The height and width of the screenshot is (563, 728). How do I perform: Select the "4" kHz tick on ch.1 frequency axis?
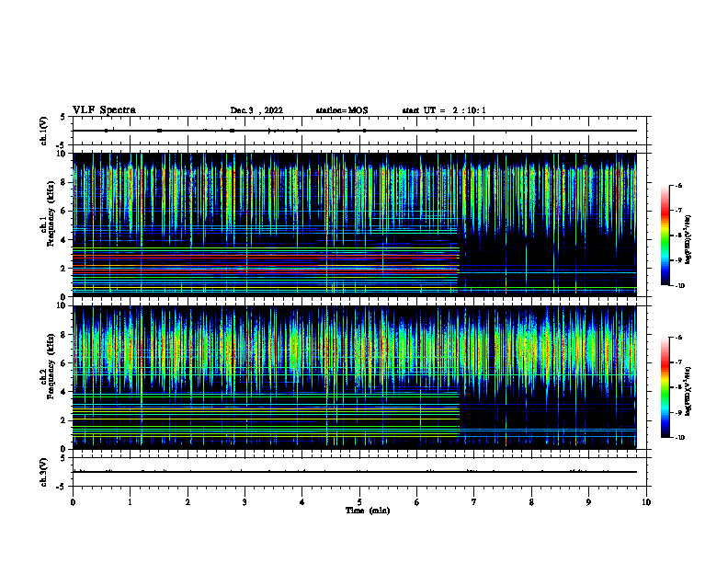click(x=64, y=240)
